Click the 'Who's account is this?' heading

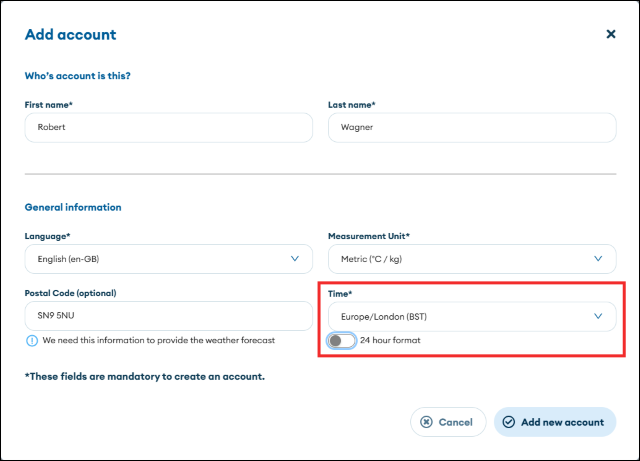click(x=78, y=76)
